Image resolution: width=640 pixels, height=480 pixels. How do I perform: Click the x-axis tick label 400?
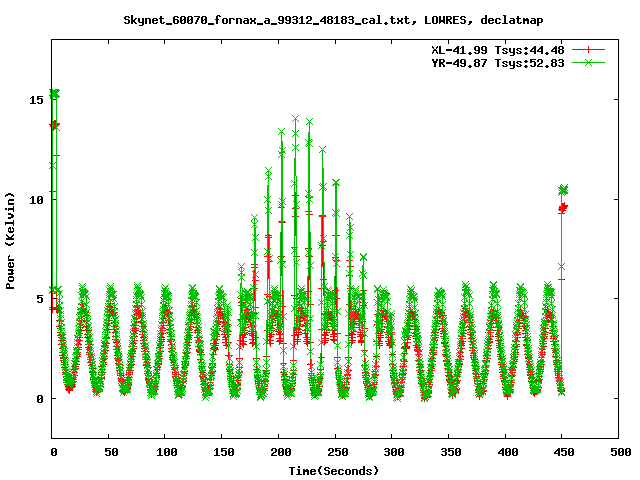click(x=507, y=452)
